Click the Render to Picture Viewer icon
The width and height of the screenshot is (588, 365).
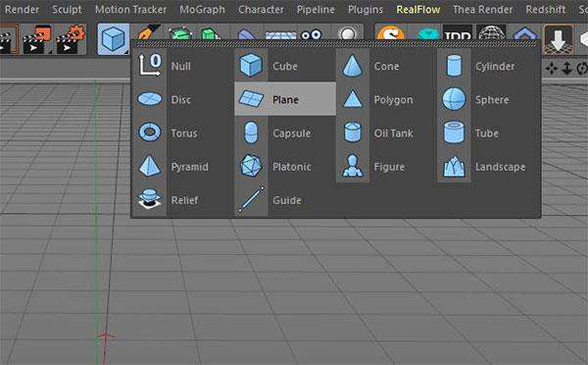(x=36, y=39)
